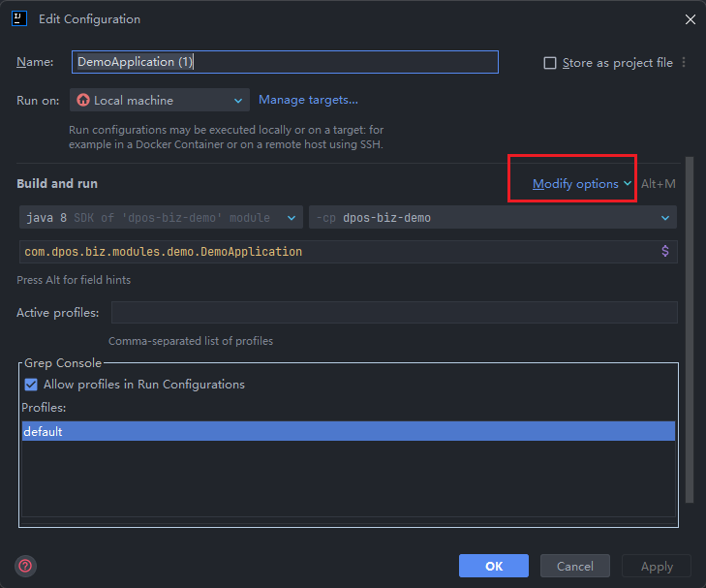Close the Edit Configuration dialog
706x588 pixels.
pyautogui.click(x=690, y=19)
